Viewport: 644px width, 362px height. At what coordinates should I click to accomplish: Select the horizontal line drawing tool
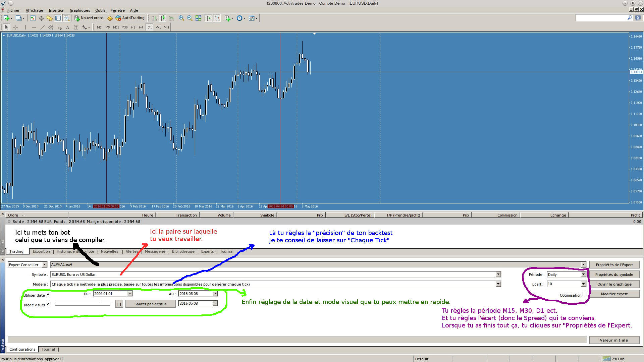34,27
